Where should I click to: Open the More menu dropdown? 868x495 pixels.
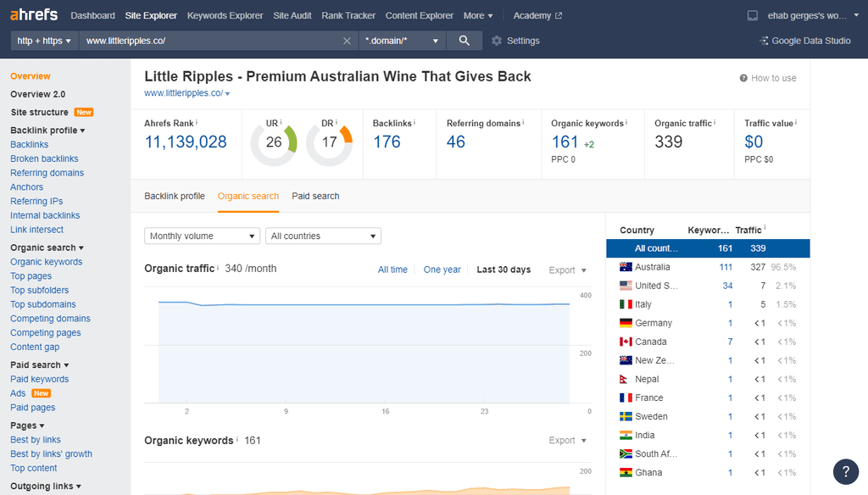click(478, 15)
